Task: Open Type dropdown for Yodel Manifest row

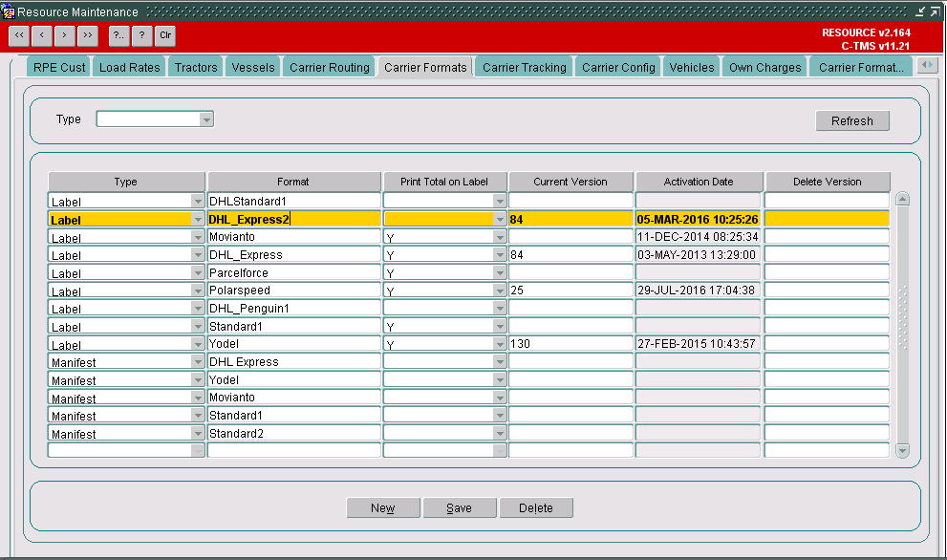Action: point(198,380)
